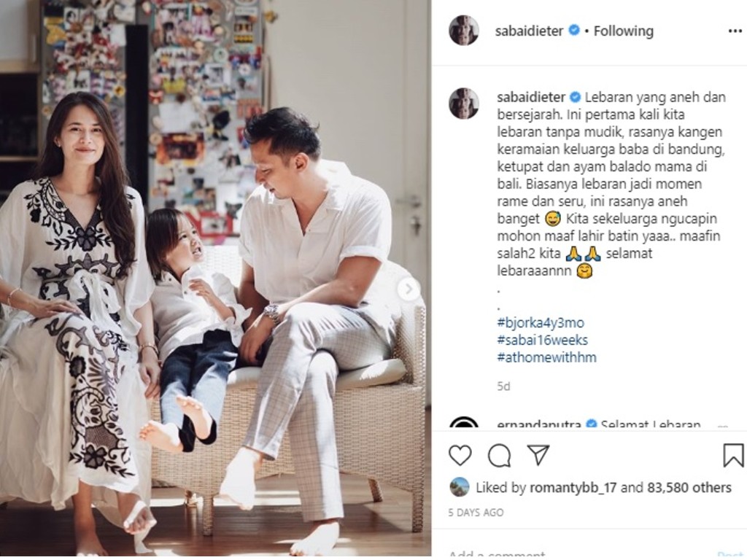Open comments with the speech bubble icon
747x560 pixels.
click(499, 455)
